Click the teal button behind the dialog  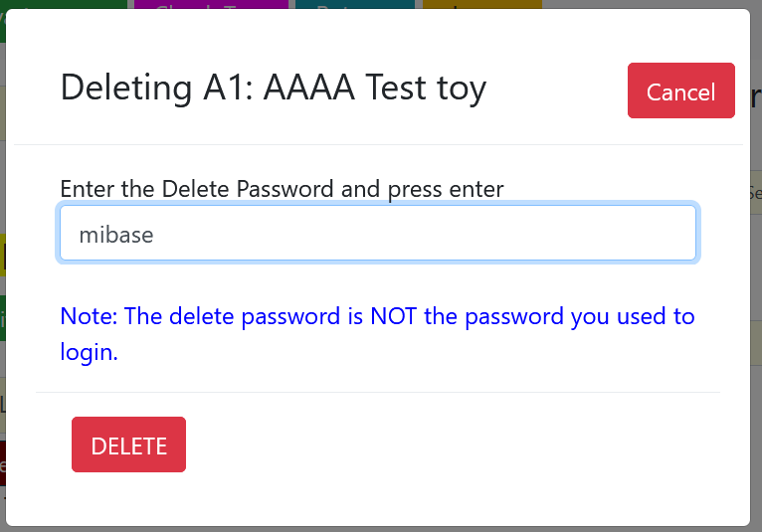(x=354, y=5)
